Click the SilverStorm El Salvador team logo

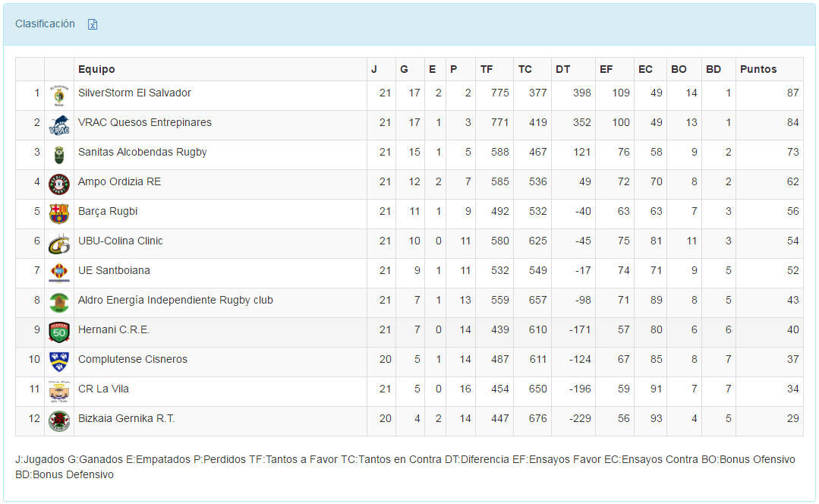click(x=59, y=96)
